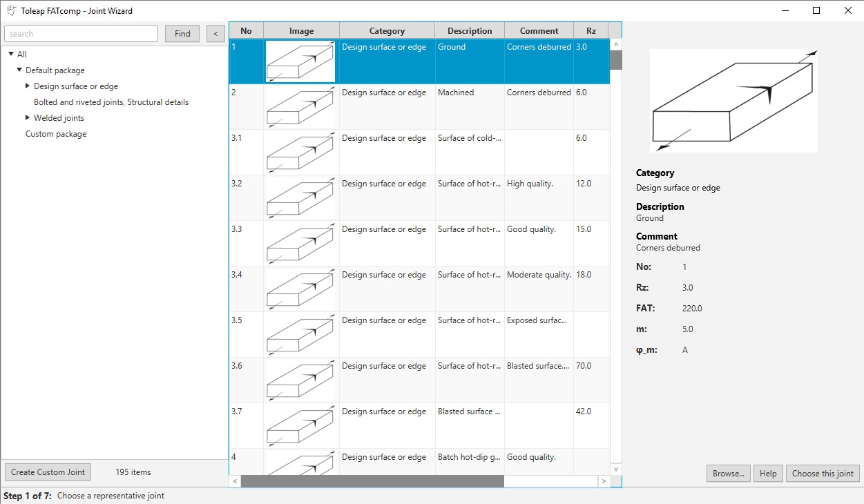Sort table by Rz column header
Viewport: 864px width, 504px height.
[x=591, y=31]
